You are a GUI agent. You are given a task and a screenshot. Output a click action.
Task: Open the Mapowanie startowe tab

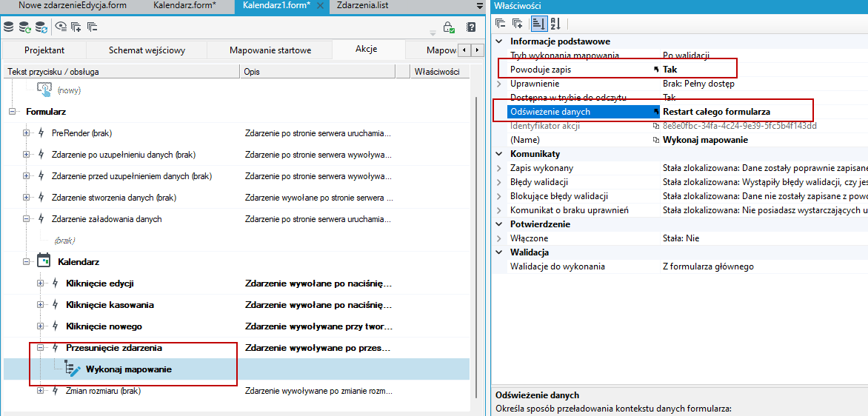[270, 50]
